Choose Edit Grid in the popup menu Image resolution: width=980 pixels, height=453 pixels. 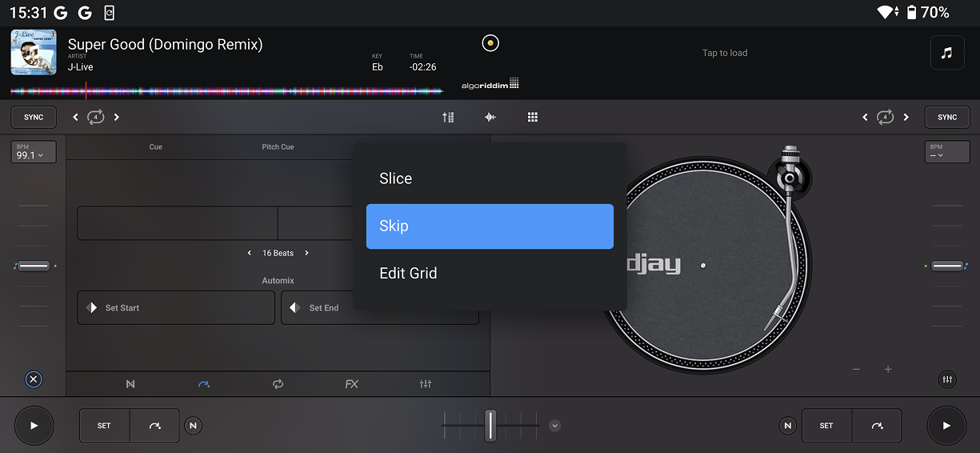(x=490, y=273)
